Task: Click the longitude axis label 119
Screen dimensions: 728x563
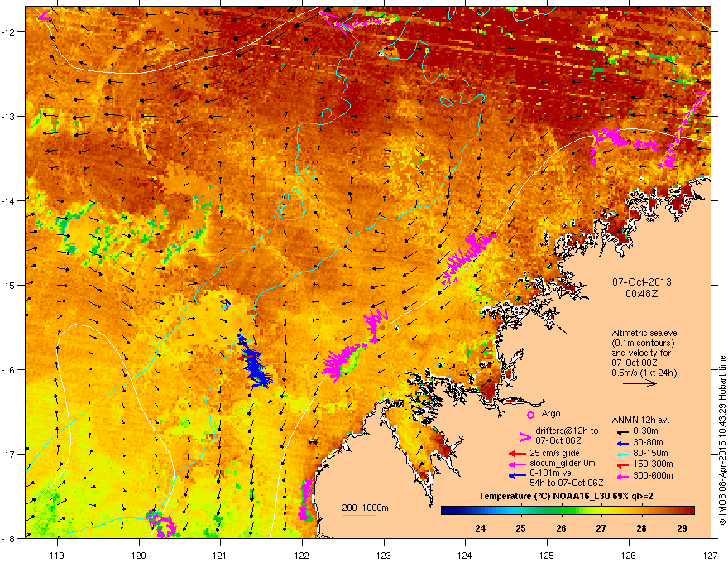Action: click(57, 555)
